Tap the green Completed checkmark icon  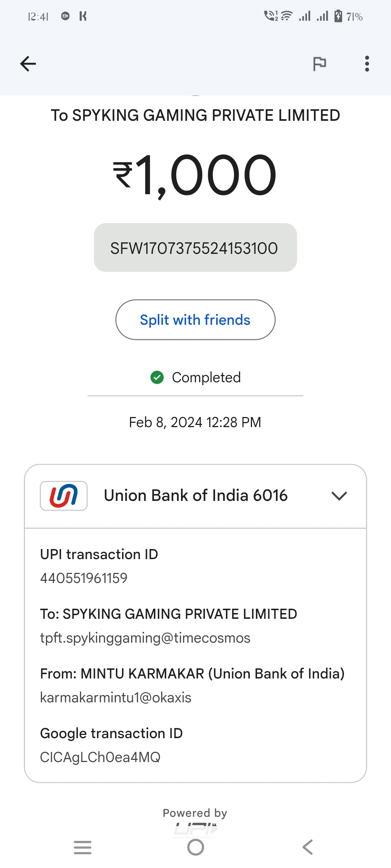157,377
